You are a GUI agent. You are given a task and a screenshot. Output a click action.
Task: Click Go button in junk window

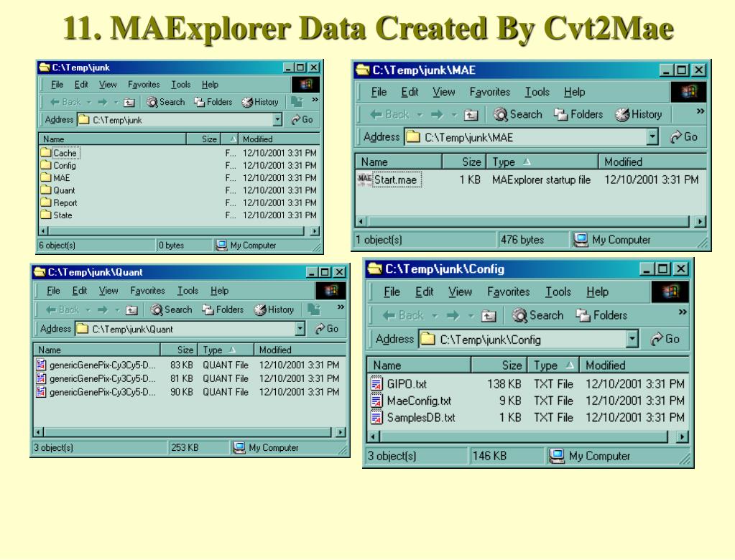click(x=302, y=120)
